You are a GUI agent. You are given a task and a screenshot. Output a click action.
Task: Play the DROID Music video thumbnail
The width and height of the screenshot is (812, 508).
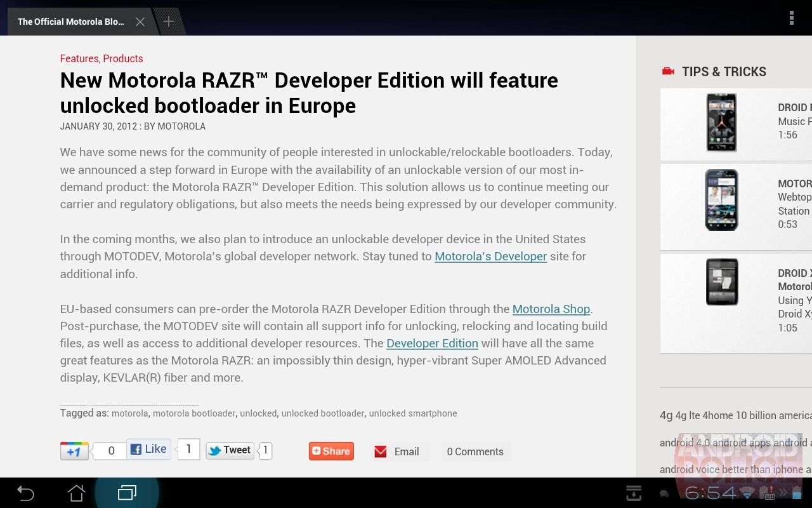721,122
